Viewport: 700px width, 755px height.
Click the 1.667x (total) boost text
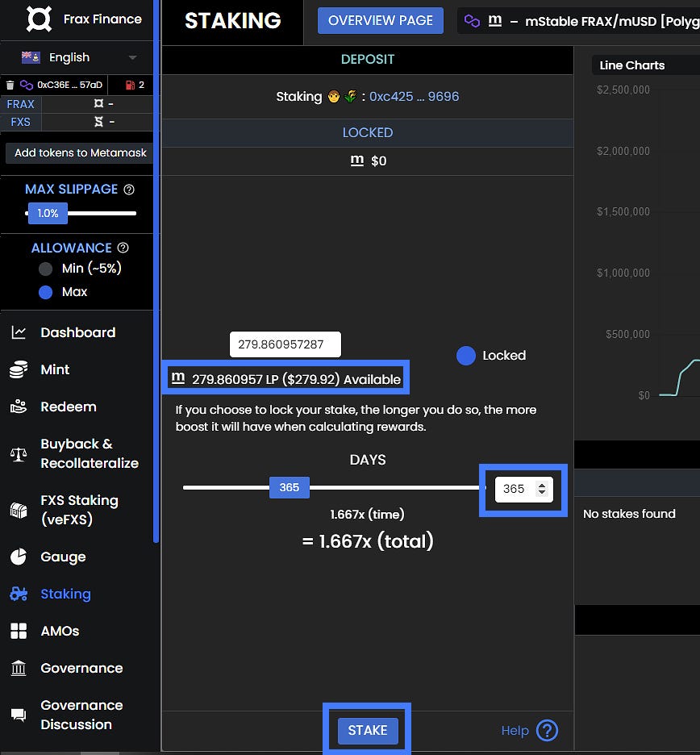[x=368, y=541]
